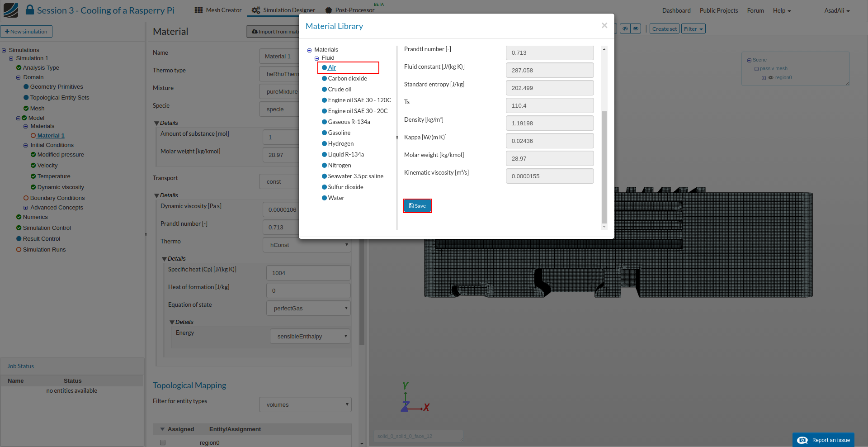Viewport: 868px width, 447px height.
Task: Click the New simulation button
Action: pyautogui.click(x=26, y=32)
